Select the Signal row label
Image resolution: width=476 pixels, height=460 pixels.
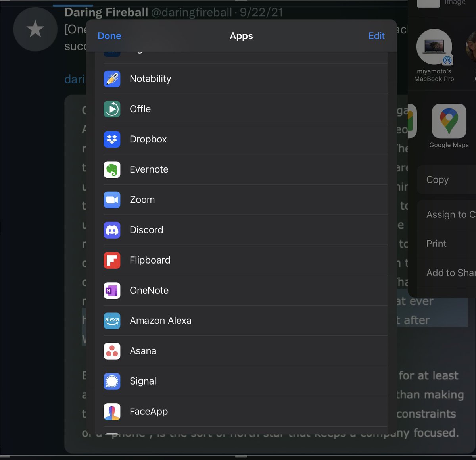coord(143,381)
